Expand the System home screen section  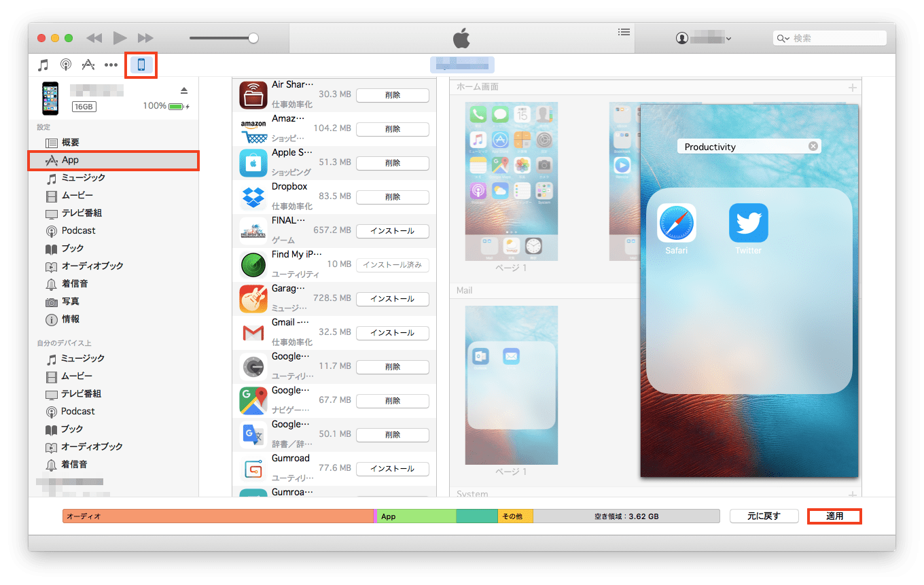click(x=851, y=494)
